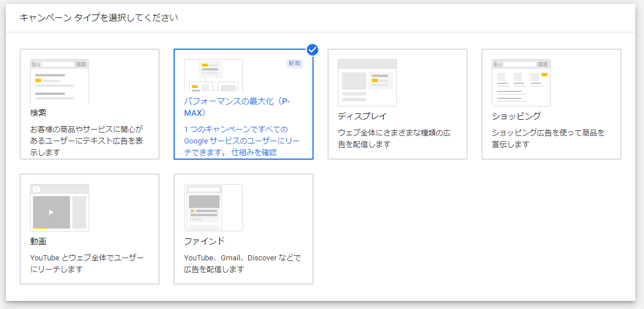Open the 仕組みを確認 link
This screenshot has width=644, height=309.
(x=254, y=153)
